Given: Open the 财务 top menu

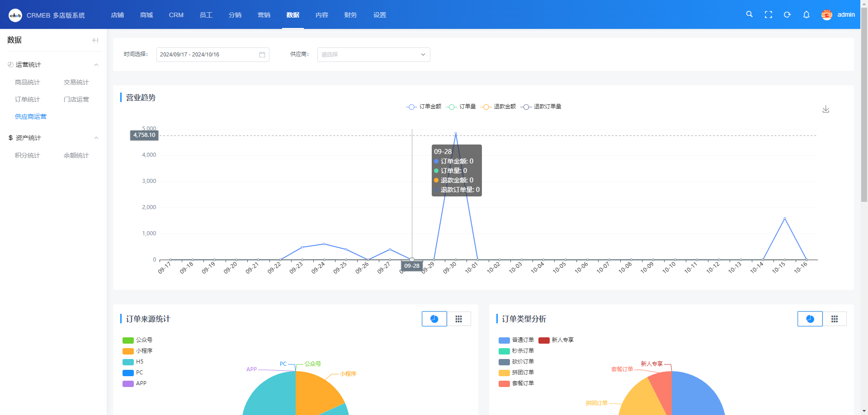Looking at the screenshot, I should (x=350, y=15).
